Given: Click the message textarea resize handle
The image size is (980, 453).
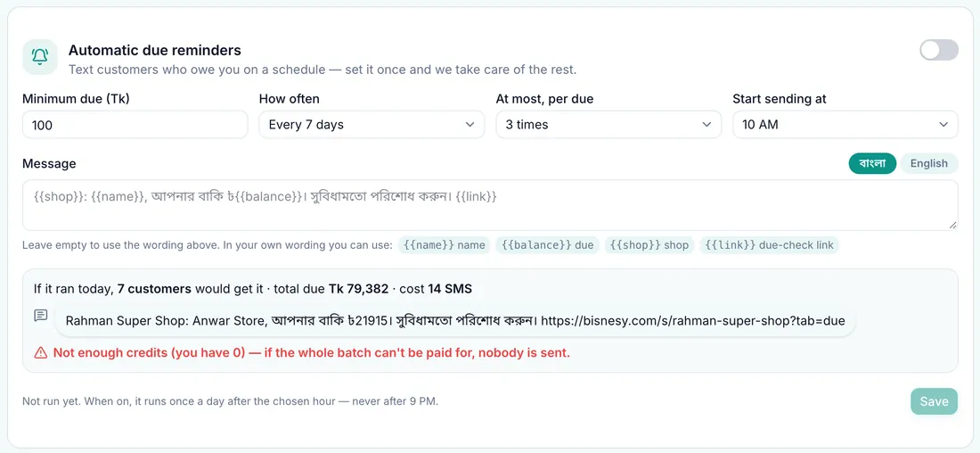Looking at the screenshot, I should coord(952,226).
